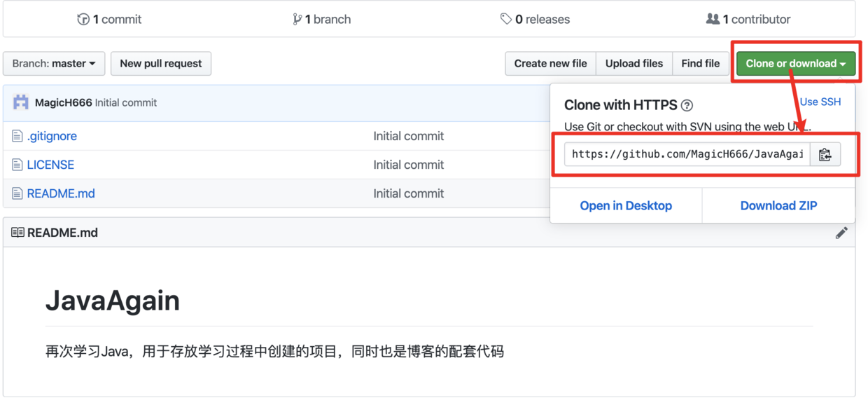Open the Initial commit message beside MagicH666
Viewport: 868px width, 398px height.
coord(126,102)
